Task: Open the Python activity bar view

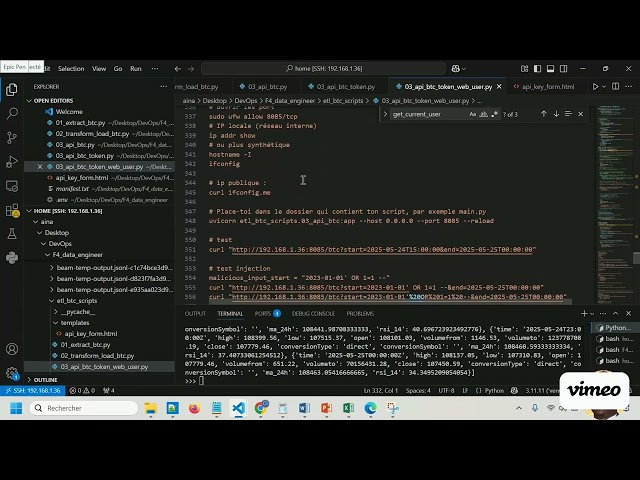Action: [12, 258]
